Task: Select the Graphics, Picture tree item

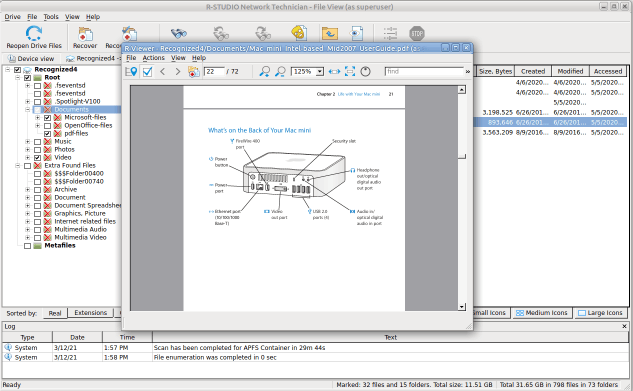Action: 80,213
